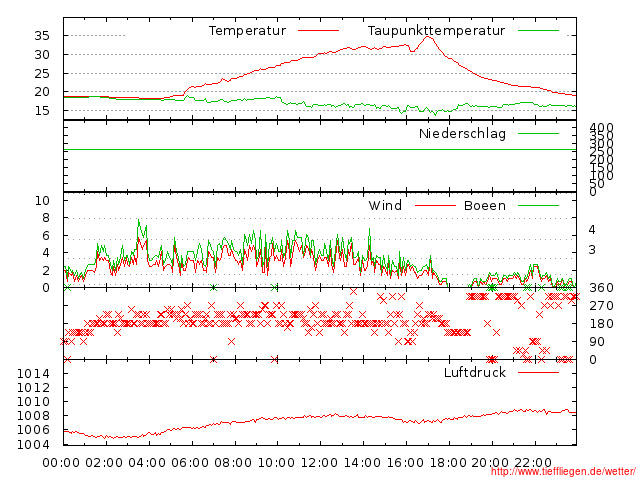The width and height of the screenshot is (640, 480).
Task: Click the 35 temperature axis value
Action: point(42,36)
